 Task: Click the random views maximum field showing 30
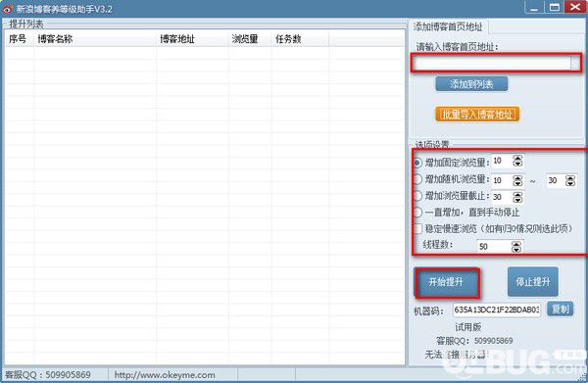556,180
